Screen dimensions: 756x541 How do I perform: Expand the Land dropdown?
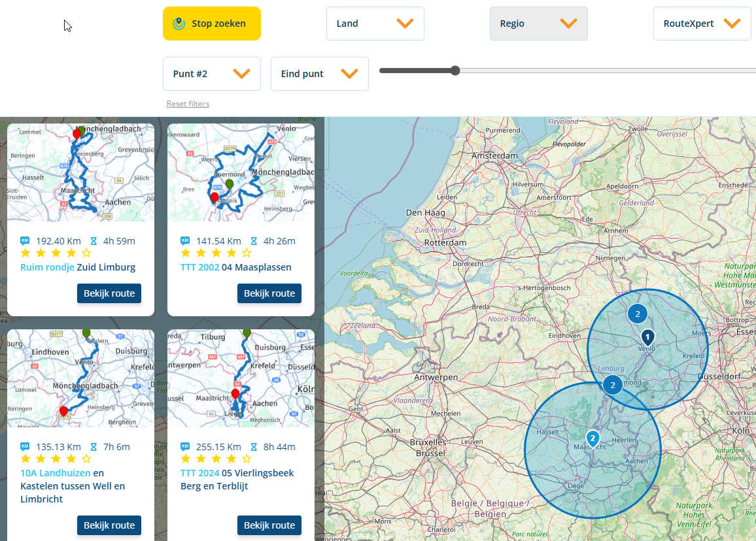click(x=375, y=24)
